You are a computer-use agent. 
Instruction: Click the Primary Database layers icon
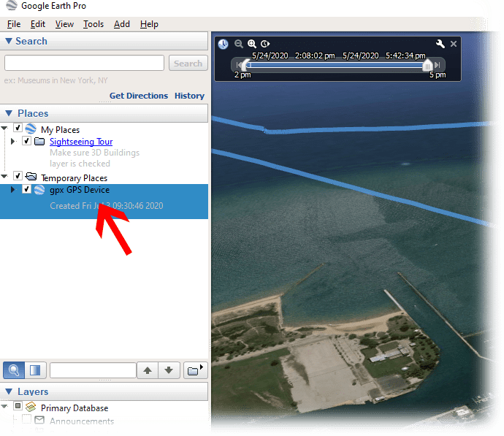[31, 407]
